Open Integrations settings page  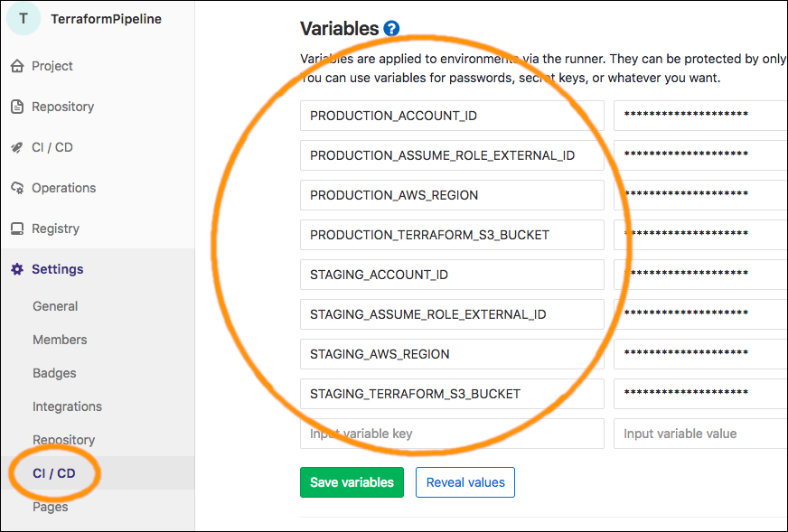[x=67, y=406]
